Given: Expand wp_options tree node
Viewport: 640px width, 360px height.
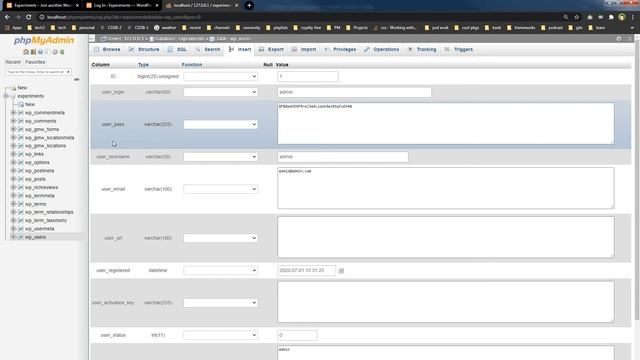Looking at the screenshot, I should click(x=13, y=162).
